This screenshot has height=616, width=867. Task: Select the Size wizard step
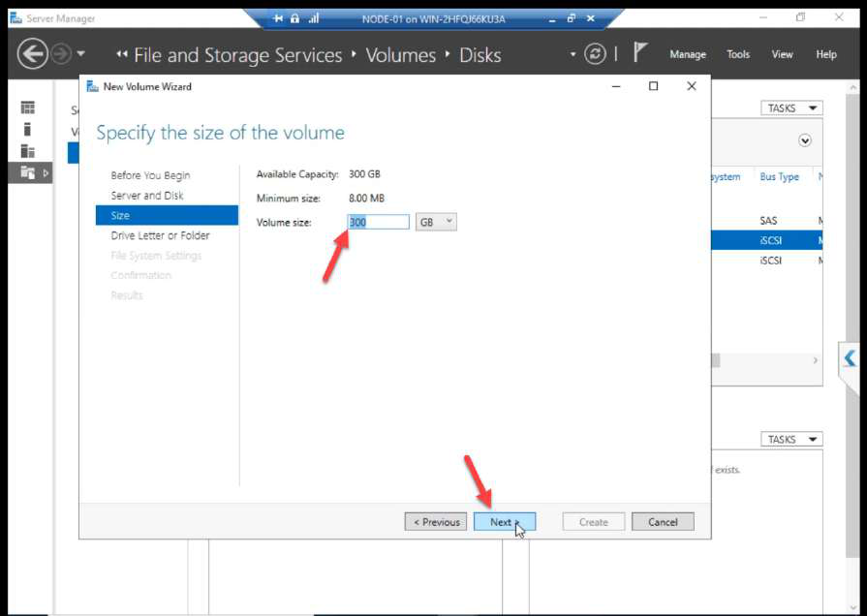click(x=167, y=215)
